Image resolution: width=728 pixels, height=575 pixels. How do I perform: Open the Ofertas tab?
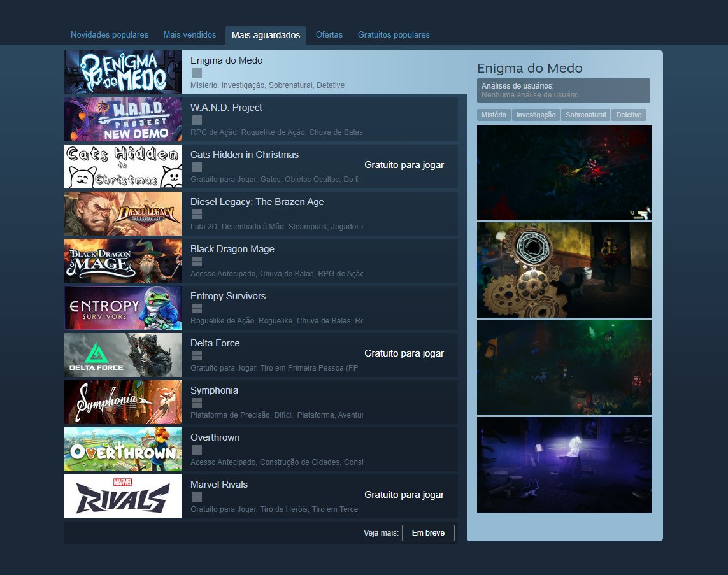(x=329, y=35)
